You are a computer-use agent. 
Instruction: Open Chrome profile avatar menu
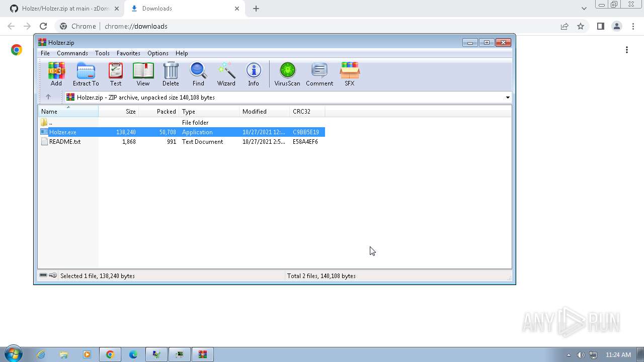pos(616,26)
